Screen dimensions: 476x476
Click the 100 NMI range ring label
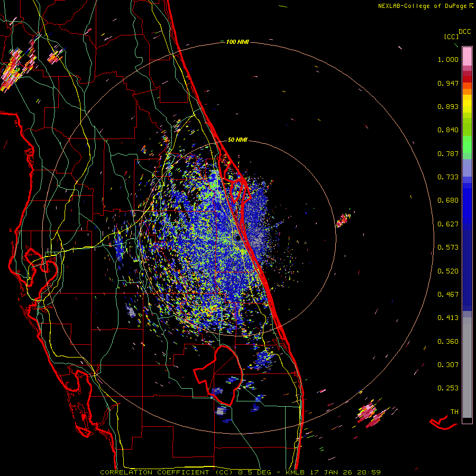coord(237,42)
